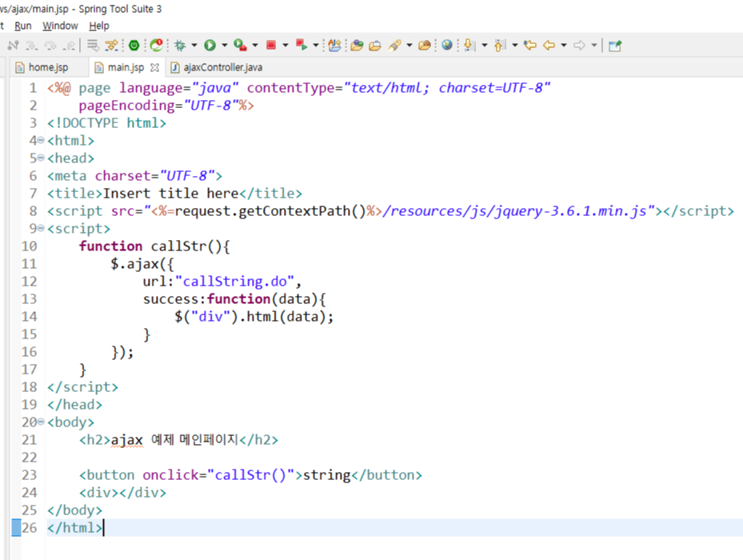The image size is (743, 560).
Task: Open the dropdown next to Stop icon
Action: (x=286, y=46)
